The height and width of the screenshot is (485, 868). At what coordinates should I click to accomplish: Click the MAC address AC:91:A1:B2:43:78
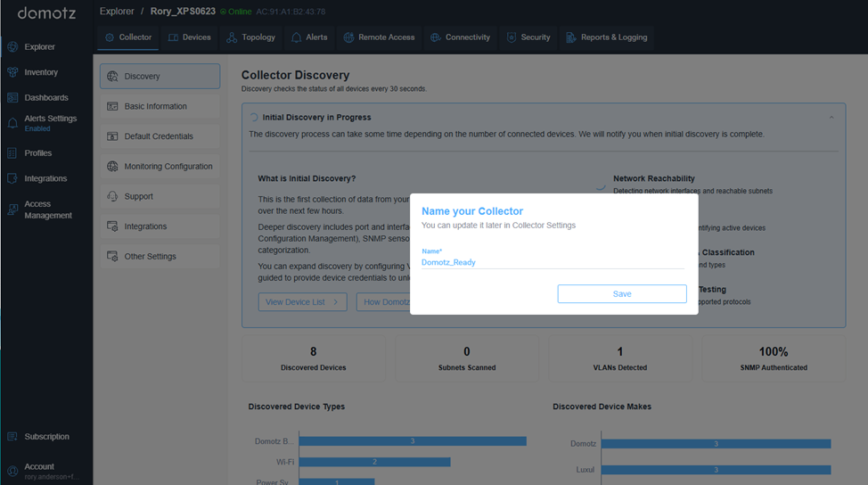tap(291, 12)
